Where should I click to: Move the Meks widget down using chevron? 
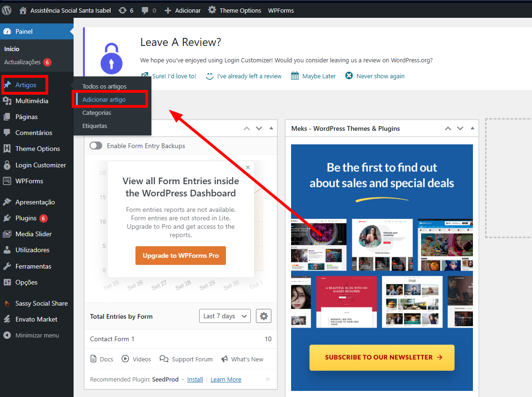coord(460,128)
